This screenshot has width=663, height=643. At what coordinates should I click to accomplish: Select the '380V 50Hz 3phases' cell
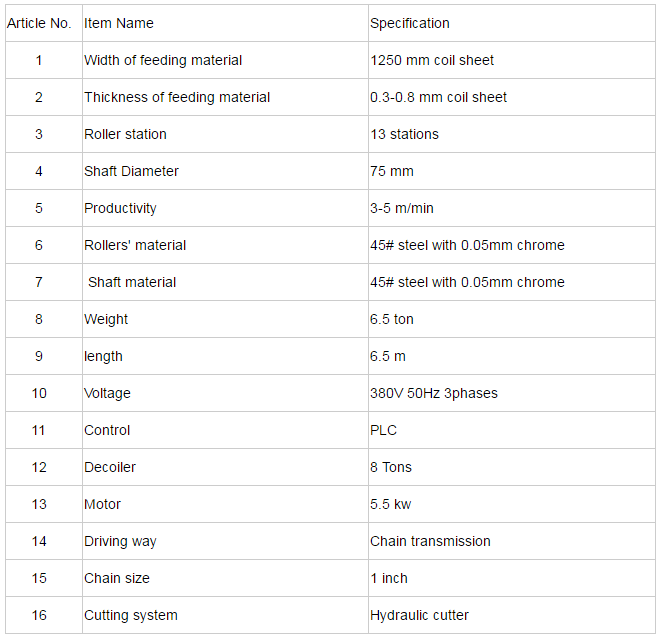point(434,393)
